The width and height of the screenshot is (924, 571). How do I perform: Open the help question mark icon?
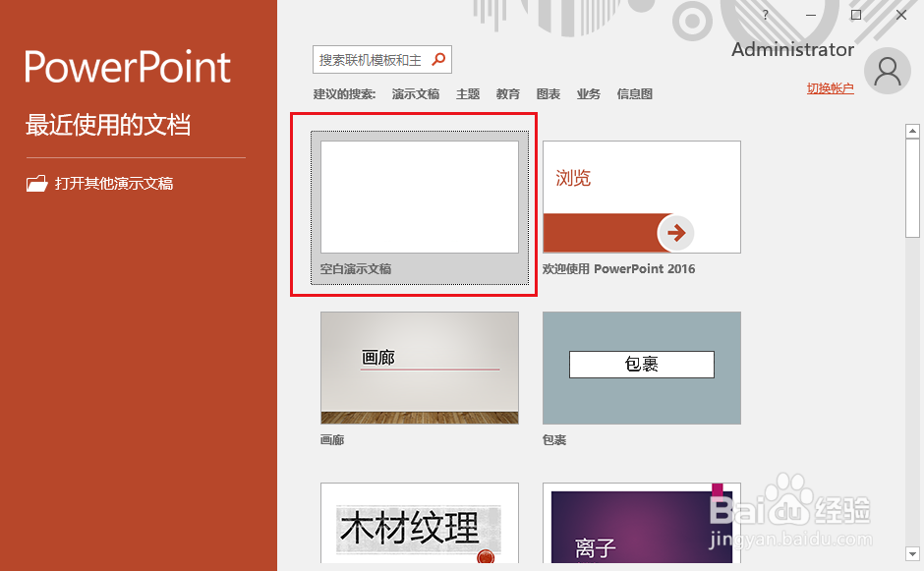tap(764, 15)
